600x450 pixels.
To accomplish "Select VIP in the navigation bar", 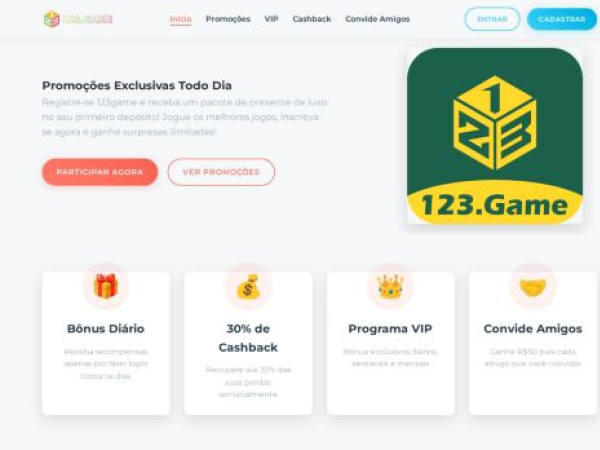I will pyautogui.click(x=271, y=19).
